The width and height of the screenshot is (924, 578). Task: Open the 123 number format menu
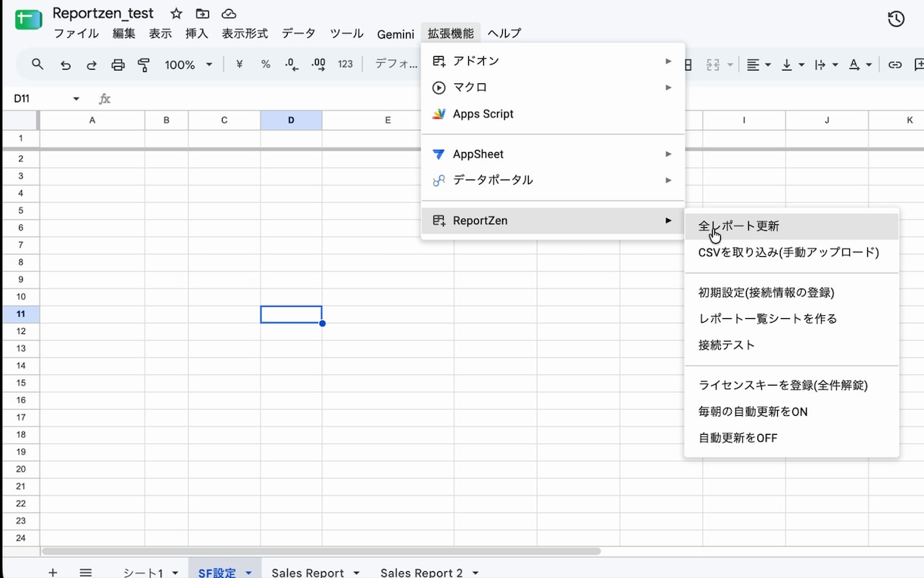[345, 64]
